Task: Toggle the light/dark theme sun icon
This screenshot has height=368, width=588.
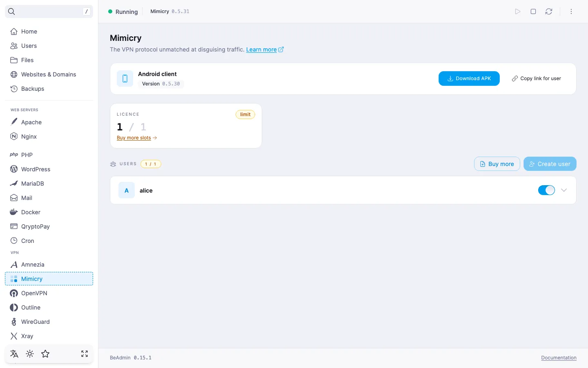Action: click(30, 354)
